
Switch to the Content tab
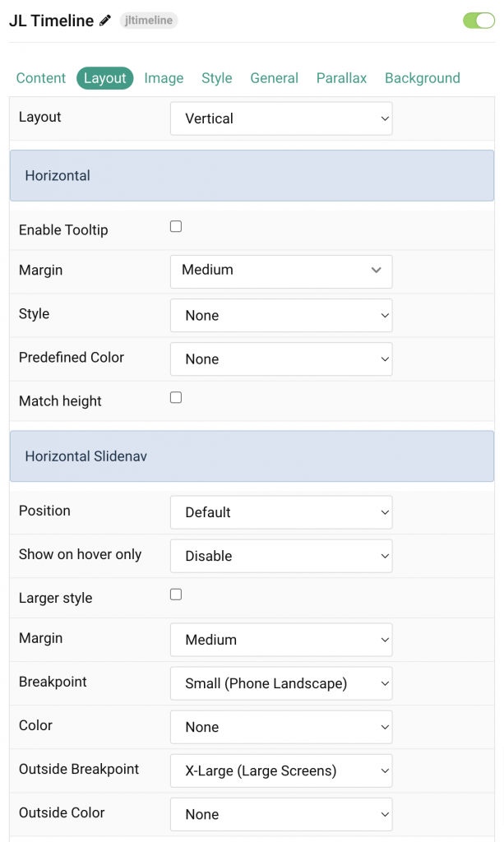tap(40, 78)
